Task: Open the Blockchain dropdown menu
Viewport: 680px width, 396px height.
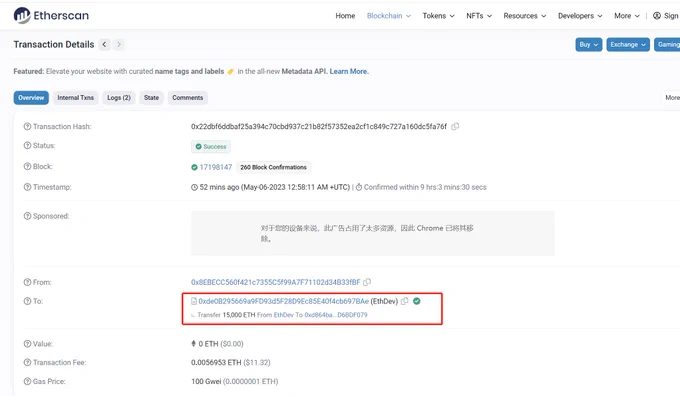Action: (x=389, y=16)
